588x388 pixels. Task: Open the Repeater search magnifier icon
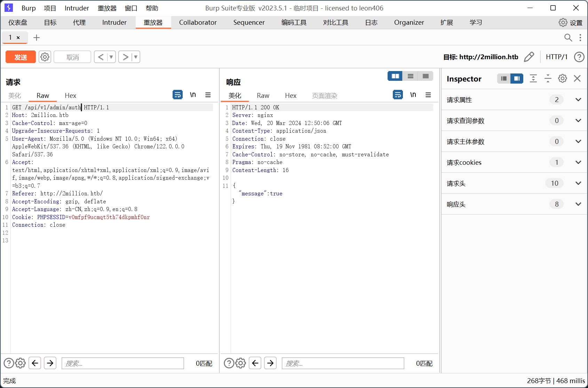pos(568,38)
